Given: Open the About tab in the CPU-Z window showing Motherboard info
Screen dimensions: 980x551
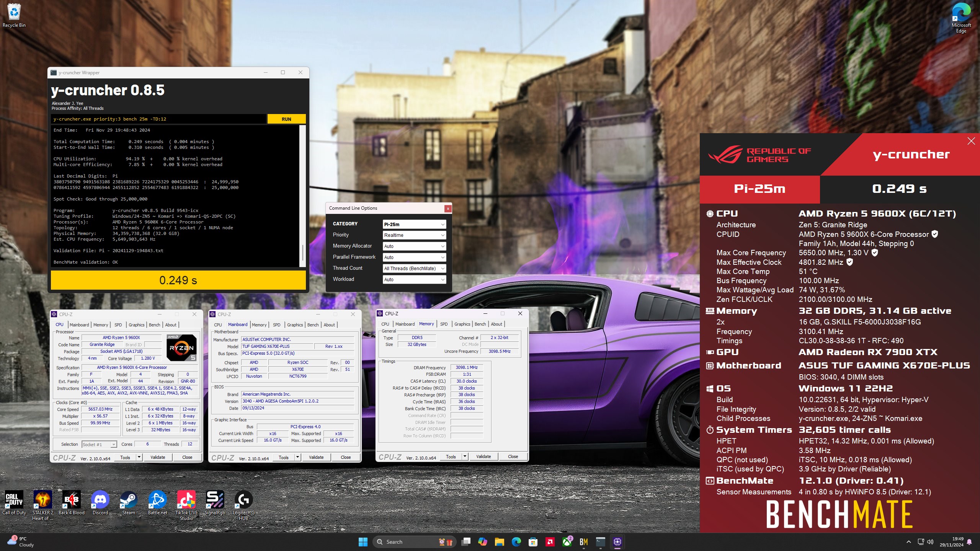Looking at the screenshot, I should [x=329, y=325].
